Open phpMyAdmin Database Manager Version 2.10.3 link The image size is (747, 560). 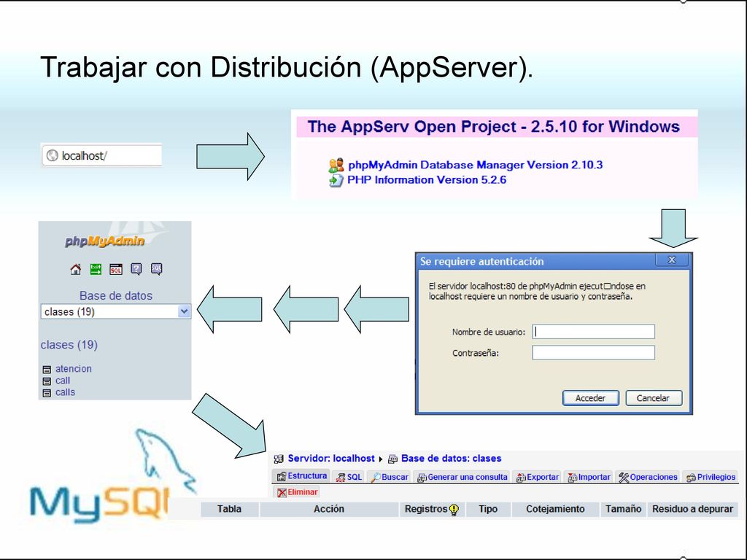(476, 166)
